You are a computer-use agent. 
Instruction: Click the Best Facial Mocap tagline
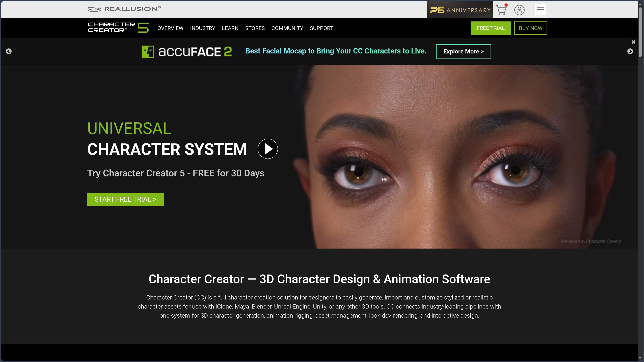[336, 51]
